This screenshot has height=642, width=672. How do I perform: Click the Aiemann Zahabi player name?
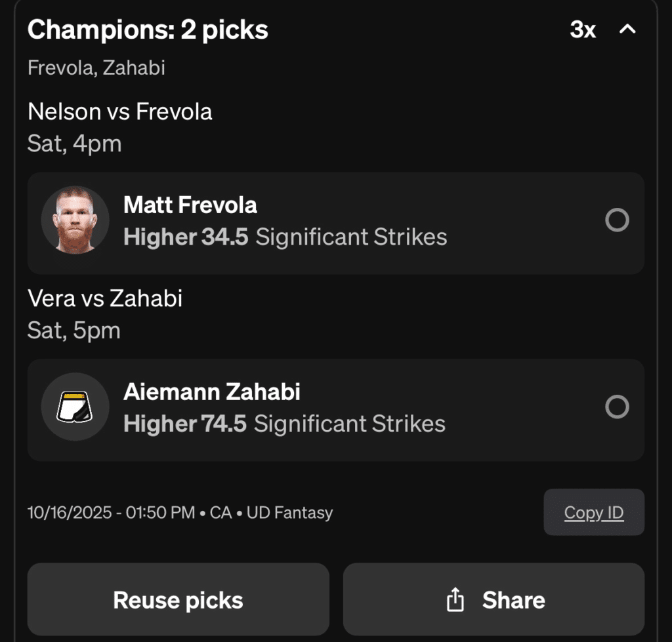pos(212,392)
